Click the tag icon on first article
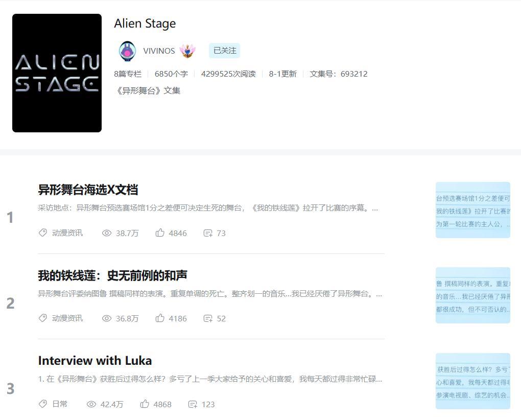 [43, 233]
